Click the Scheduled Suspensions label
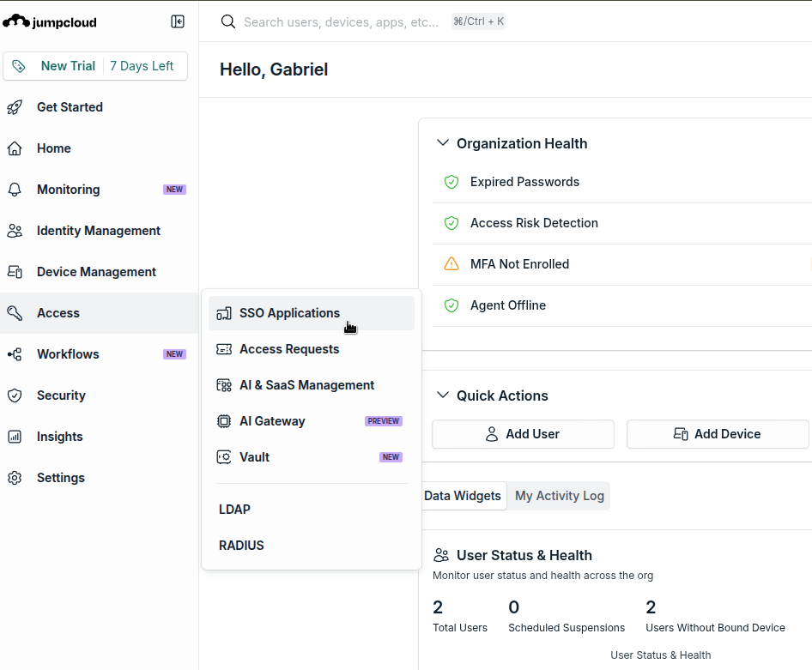The image size is (812, 670). 567,628
